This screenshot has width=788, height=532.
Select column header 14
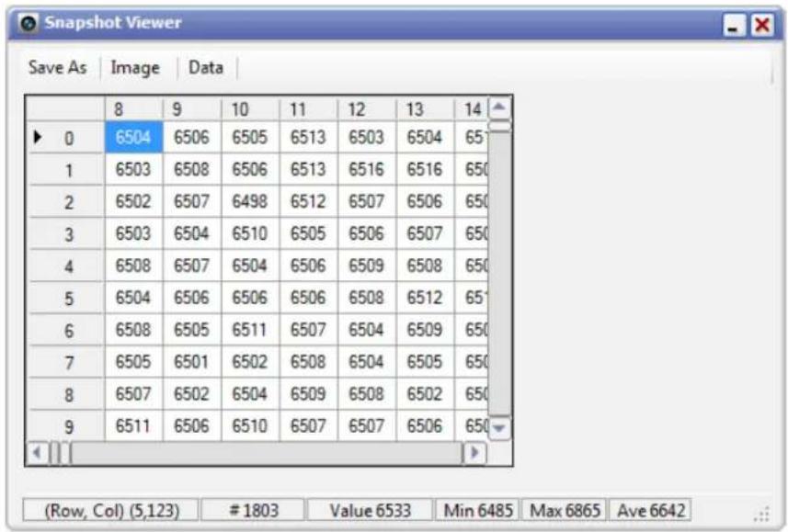pos(472,109)
